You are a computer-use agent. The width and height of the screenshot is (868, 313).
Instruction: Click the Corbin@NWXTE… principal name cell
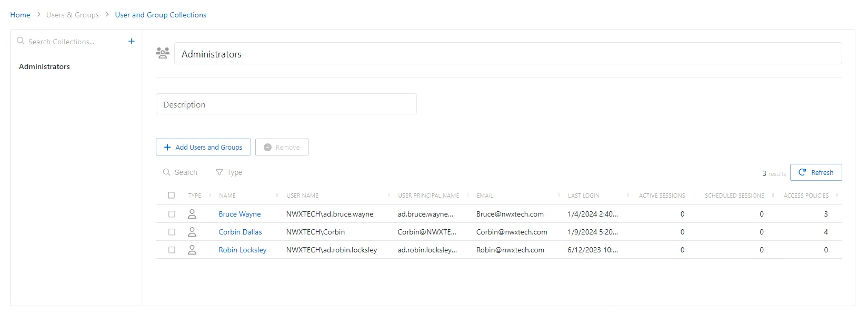(427, 232)
